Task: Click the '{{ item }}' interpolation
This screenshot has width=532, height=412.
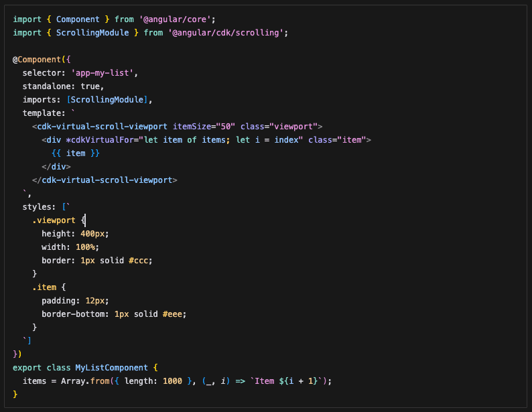Action: click(x=75, y=153)
